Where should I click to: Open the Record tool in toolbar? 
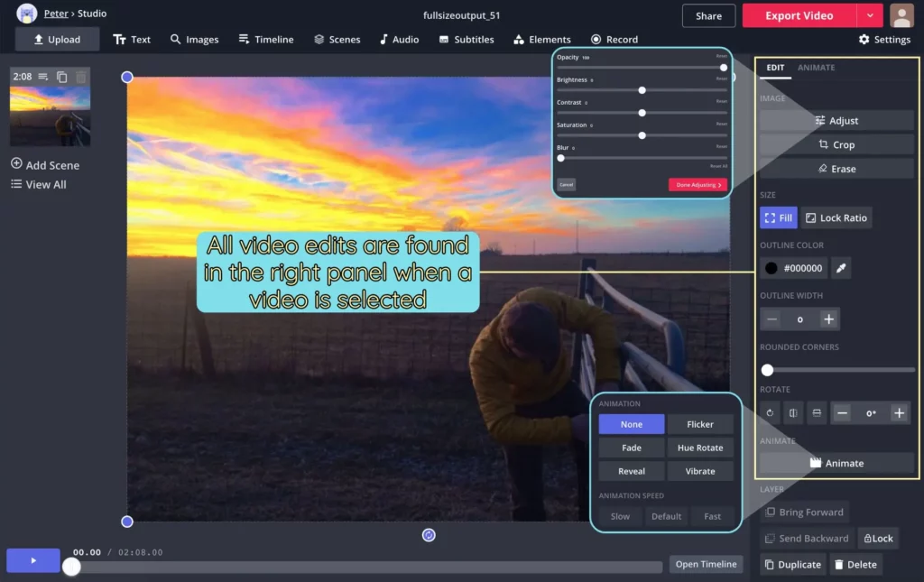614,40
